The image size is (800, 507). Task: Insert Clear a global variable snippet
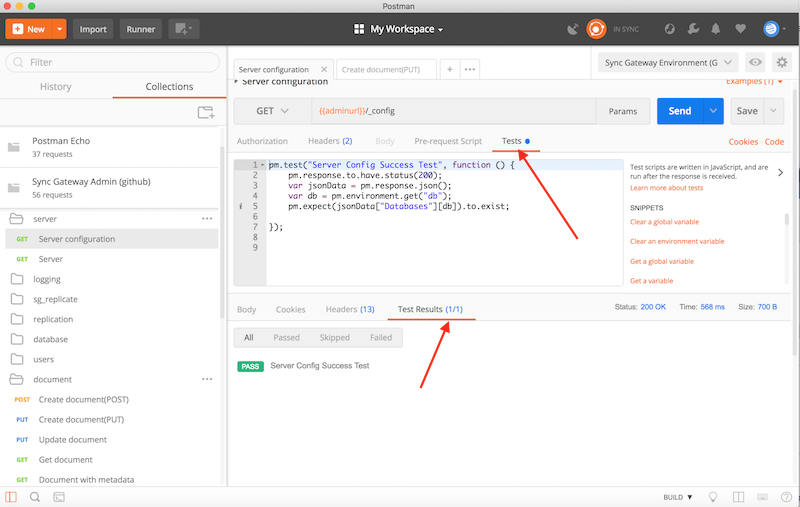coord(664,222)
